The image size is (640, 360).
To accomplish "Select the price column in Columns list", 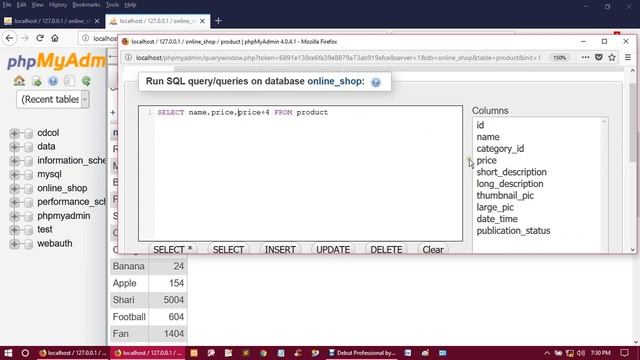I will (487, 160).
